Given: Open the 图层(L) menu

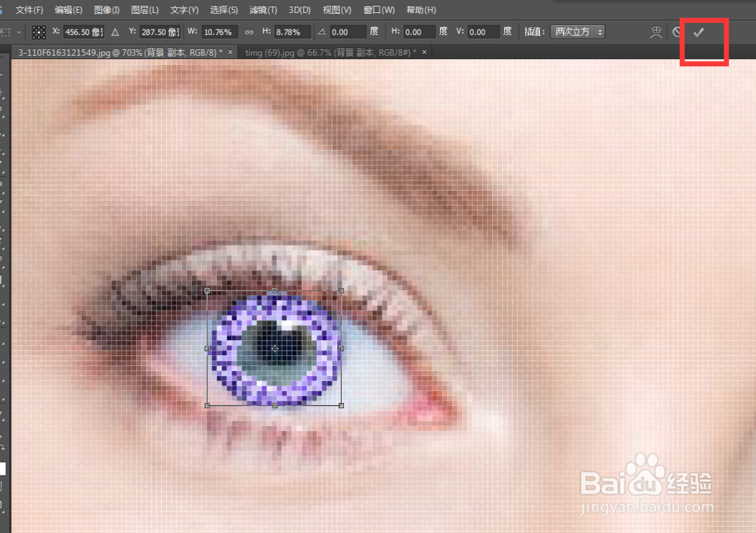Looking at the screenshot, I should click(144, 10).
